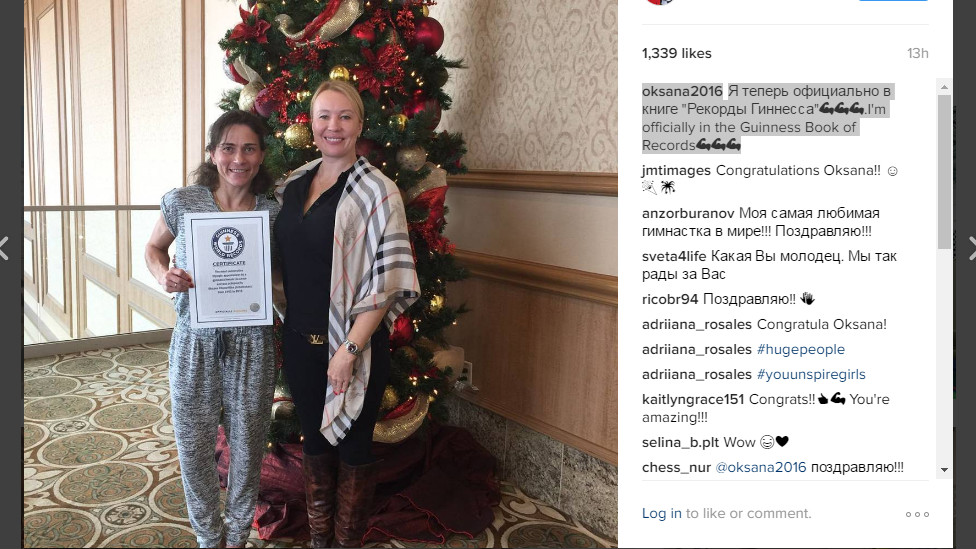Click the 1,339 likes count
The width and height of the screenshot is (976, 549).
tap(677, 54)
